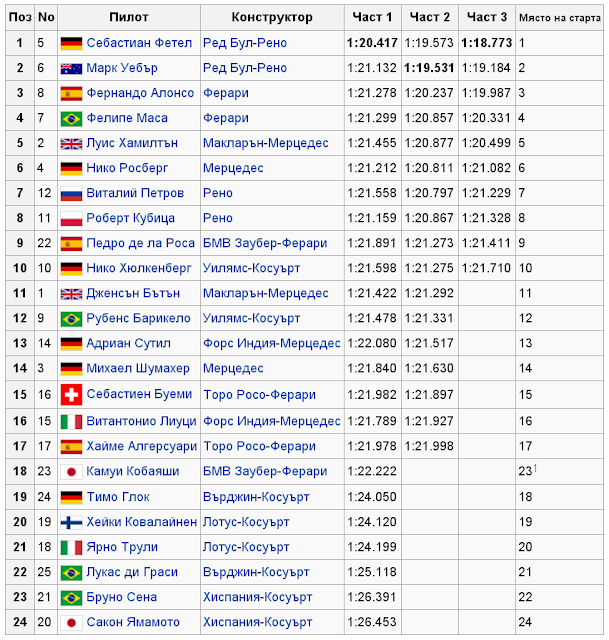This screenshot has width=609, height=640.
Task: Click the German flag beside Михаел Шумахер
Action: tap(71, 369)
